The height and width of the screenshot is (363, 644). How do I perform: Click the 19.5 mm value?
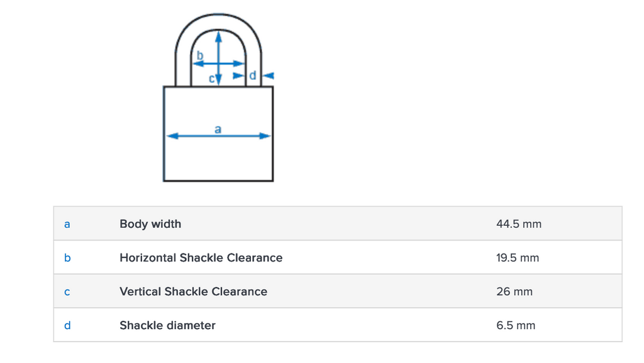point(517,258)
